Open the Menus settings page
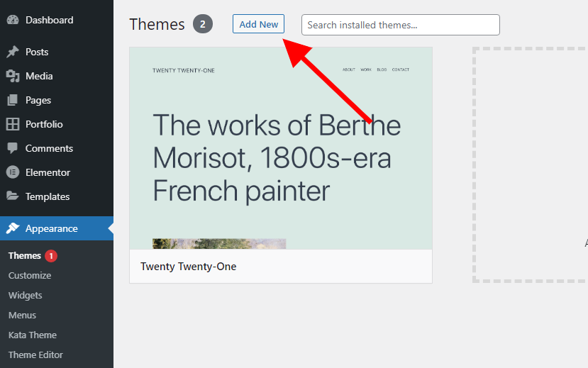The width and height of the screenshot is (588, 368). coord(22,315)
